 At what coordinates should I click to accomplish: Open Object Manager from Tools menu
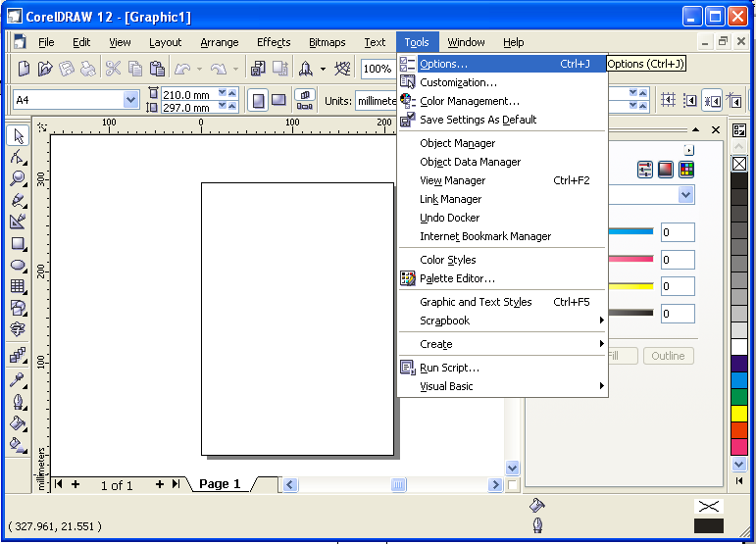(501, 143)
